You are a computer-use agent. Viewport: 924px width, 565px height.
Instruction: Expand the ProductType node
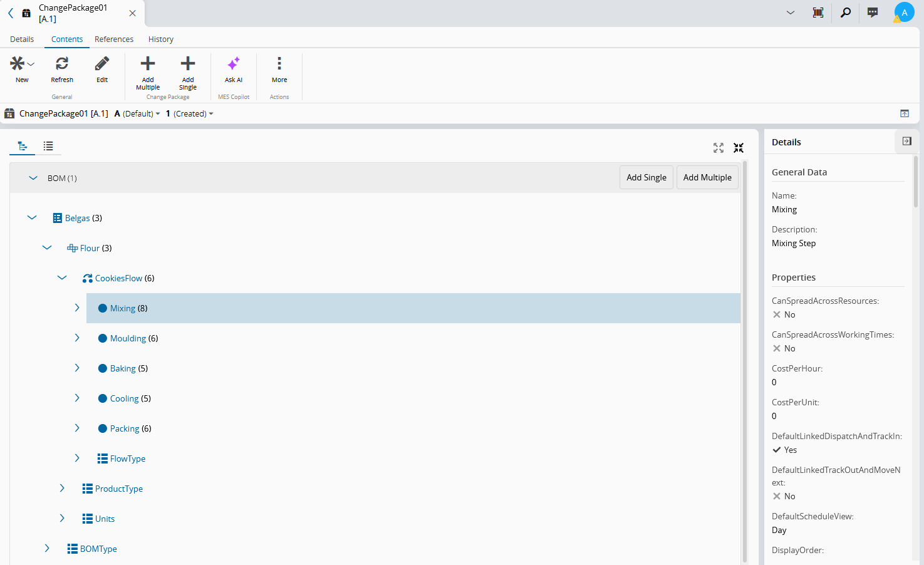coord(62,489)
